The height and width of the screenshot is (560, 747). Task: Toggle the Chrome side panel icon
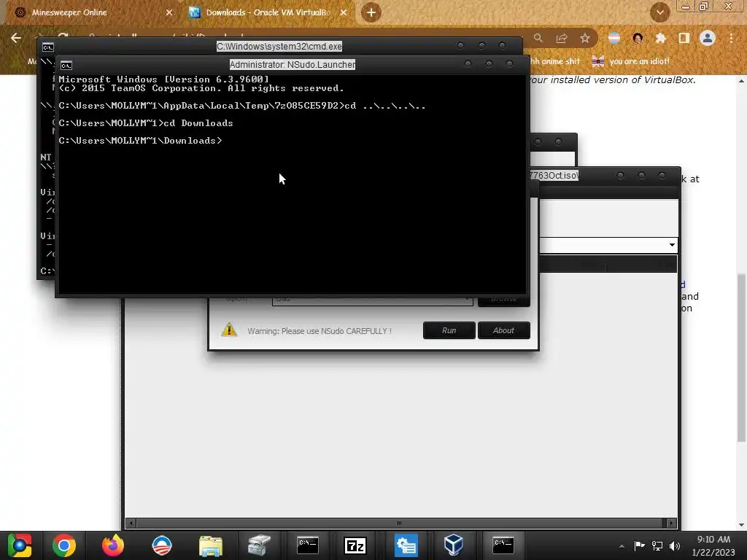pos(684,38)
